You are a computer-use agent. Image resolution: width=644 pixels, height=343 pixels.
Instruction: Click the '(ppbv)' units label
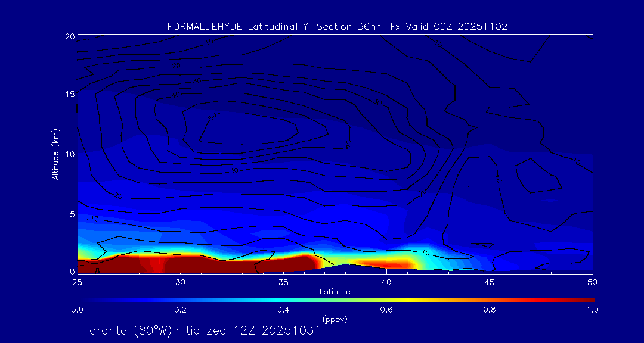click(335, 319)
